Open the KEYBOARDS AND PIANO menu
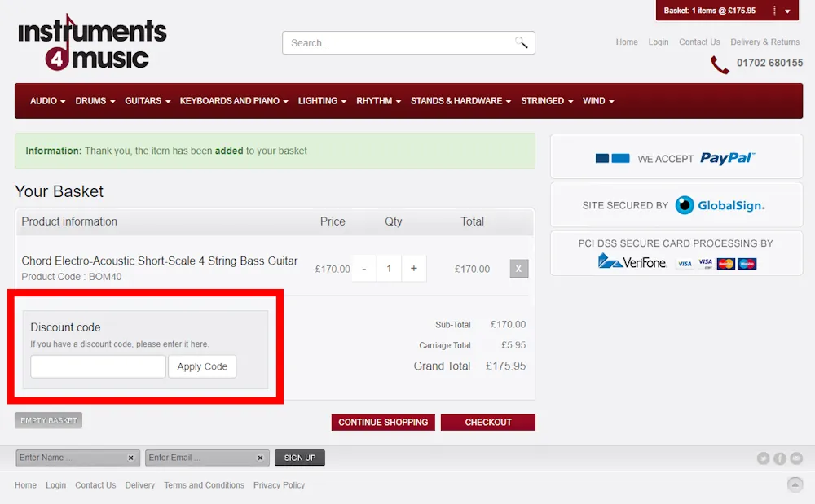The image size is (815, 504). (x=234, y=101)
